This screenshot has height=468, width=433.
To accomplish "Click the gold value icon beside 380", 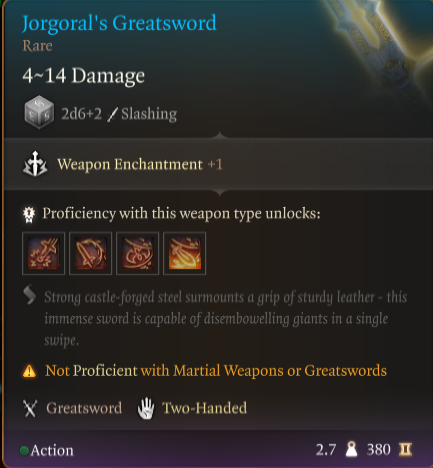I will coord(406,450).
